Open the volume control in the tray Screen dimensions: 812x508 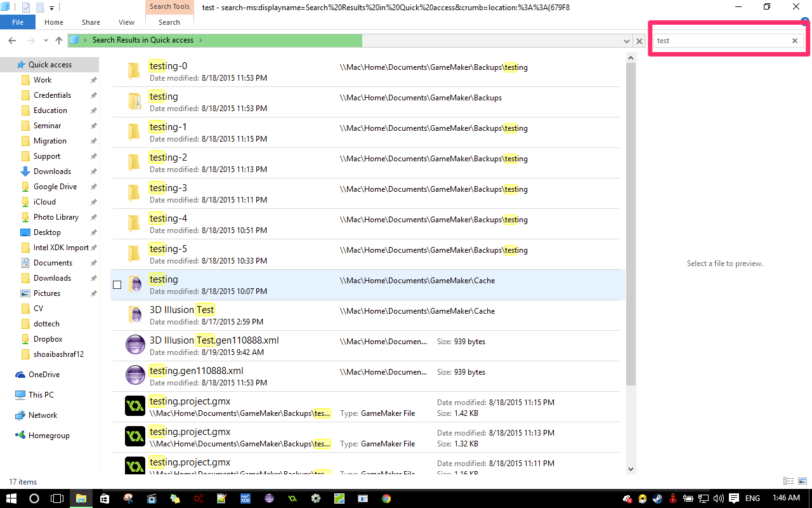pyautogui.click(x=718, y=498)
